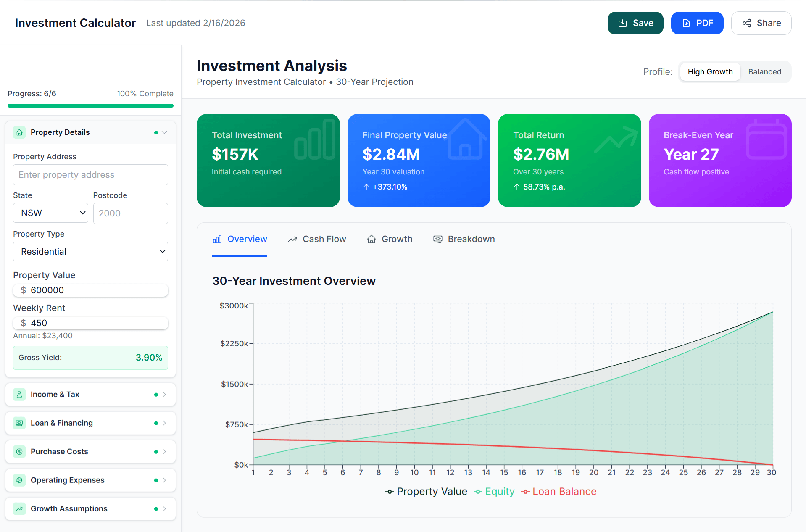Open the State dropdown

point(50,213)
